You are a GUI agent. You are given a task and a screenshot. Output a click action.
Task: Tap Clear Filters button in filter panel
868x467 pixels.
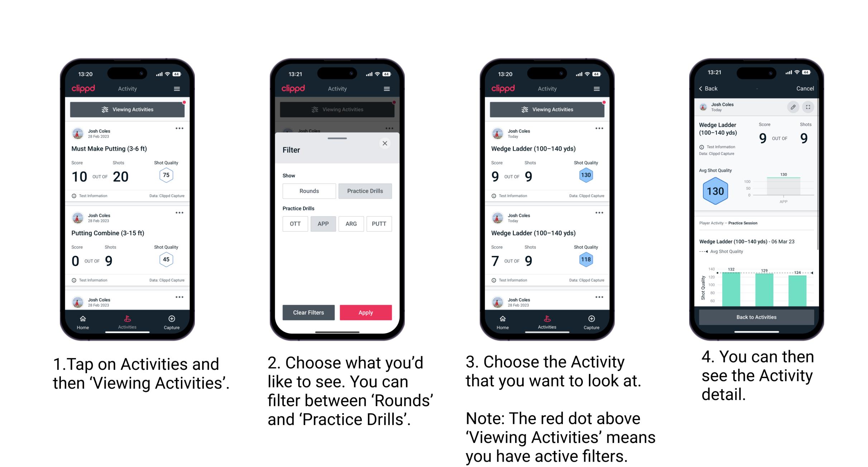308,312
